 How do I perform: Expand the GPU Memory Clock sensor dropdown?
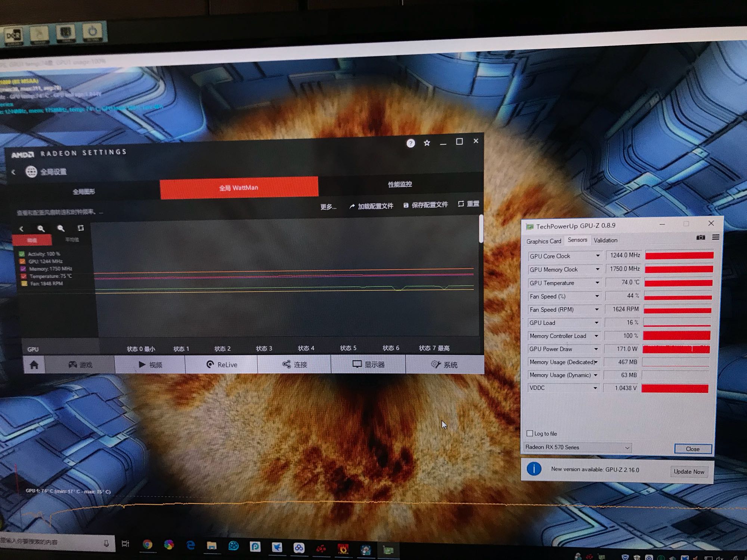coord(598,269)
